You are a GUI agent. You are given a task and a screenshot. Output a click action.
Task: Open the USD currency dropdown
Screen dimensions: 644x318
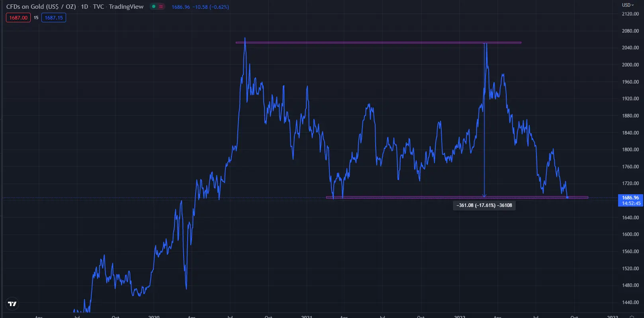point(628,5)
